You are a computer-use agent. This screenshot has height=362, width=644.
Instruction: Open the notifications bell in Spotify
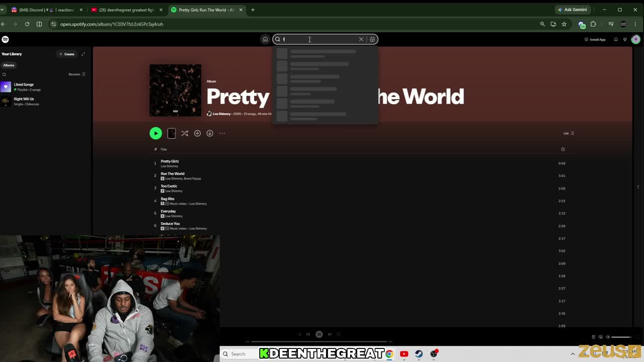616,39
